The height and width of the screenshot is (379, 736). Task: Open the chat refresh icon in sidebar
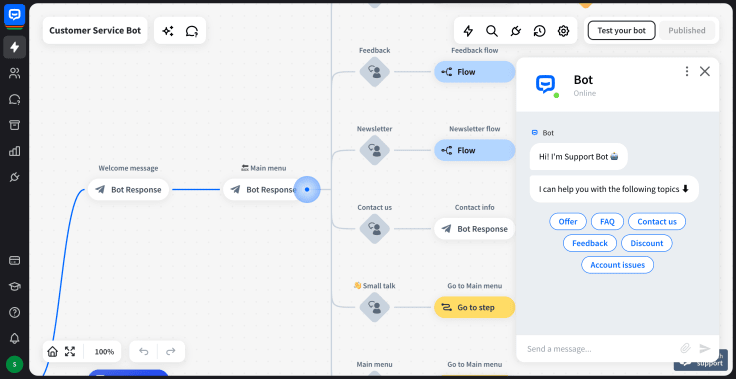(x=15, y=99)
